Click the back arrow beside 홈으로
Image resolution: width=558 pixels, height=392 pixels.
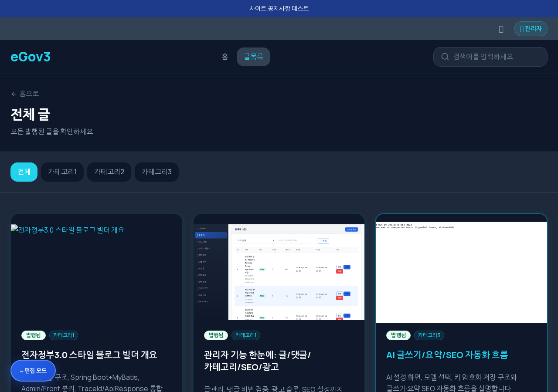click(x=14, y=94)
